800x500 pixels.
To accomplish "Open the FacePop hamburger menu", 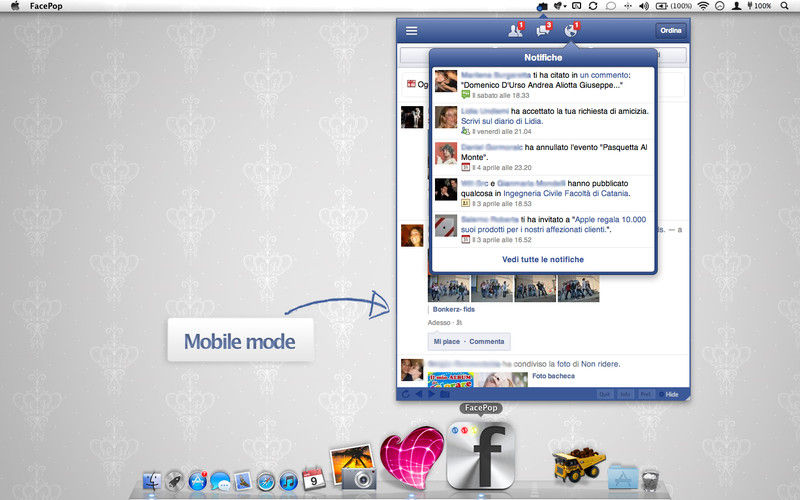I will click(411, 31).
